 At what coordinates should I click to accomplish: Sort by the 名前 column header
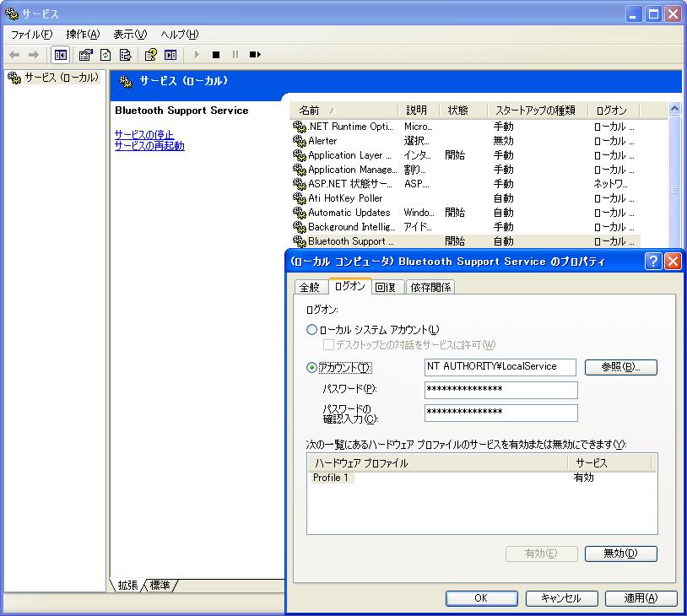click(344, 111)
